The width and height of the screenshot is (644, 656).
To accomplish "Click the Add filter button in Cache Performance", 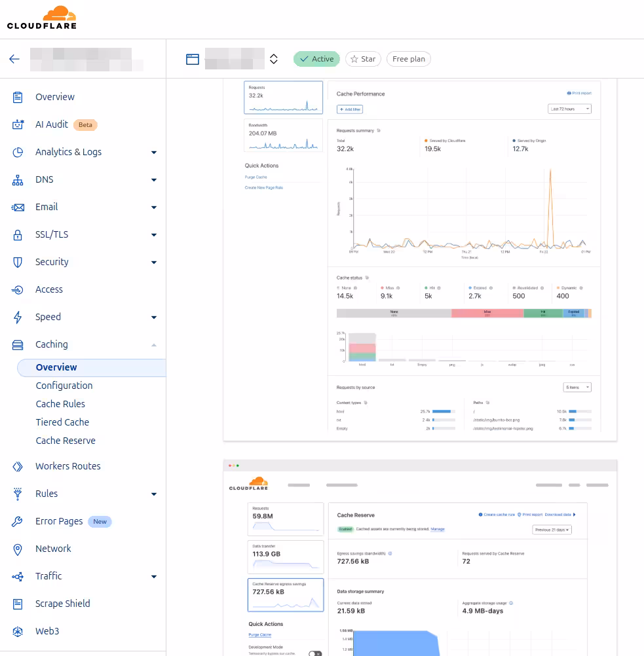I will click(349, 109).
